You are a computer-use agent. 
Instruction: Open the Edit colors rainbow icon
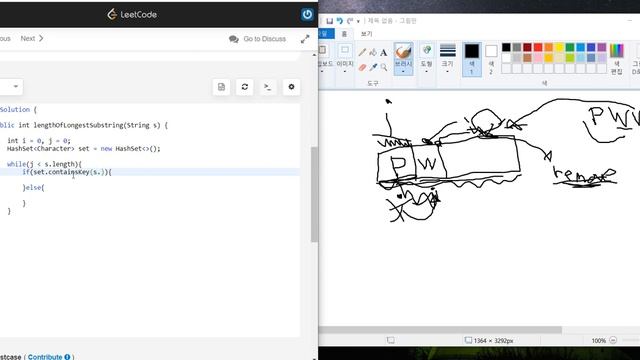point(616,51)
